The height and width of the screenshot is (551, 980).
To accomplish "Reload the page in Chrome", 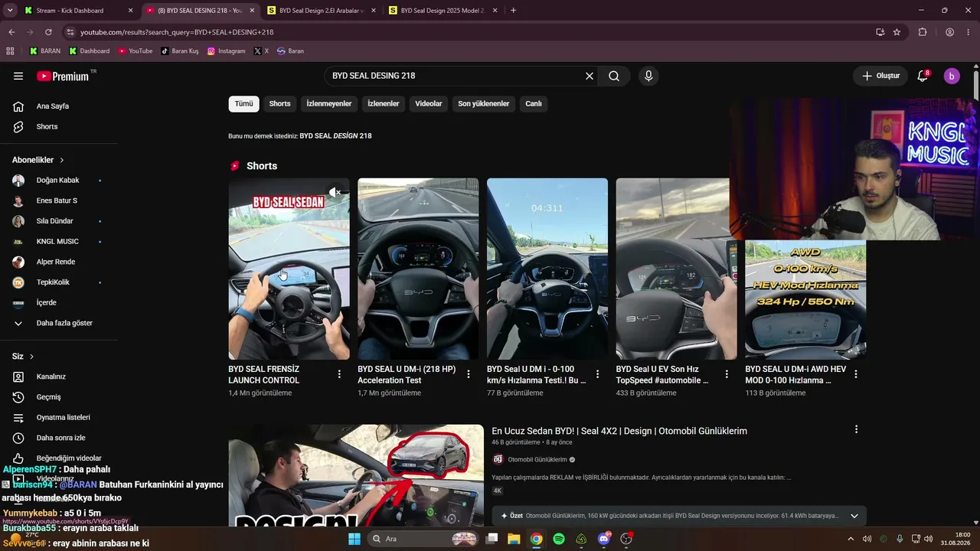I will [48, 32].
